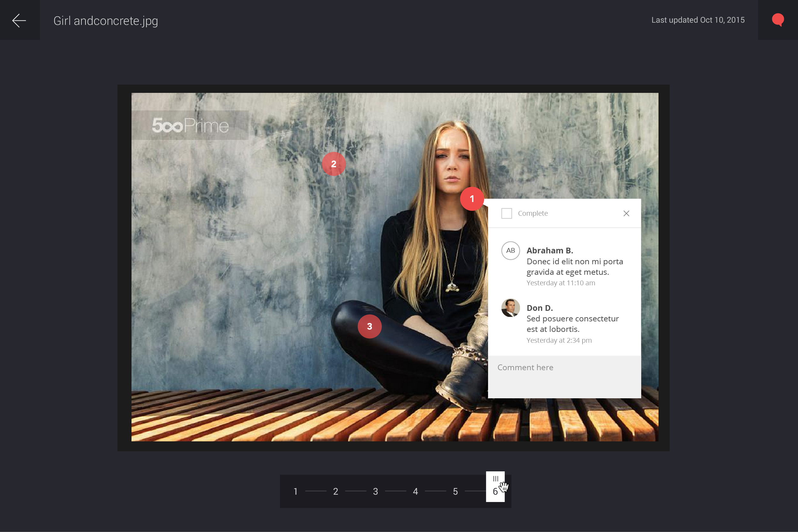This screenshot has width=798, height=532.
Task: Open annotation marker 1 on the image
Action: (472, 199)
